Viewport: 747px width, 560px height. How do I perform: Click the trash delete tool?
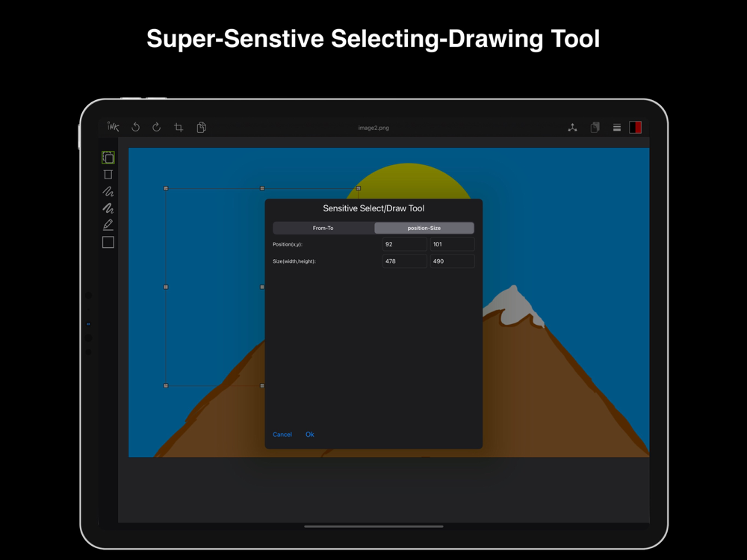coord(108,175)
